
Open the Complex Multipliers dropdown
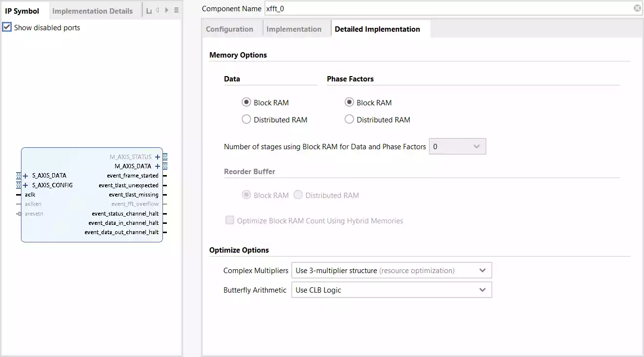click(x=391, y=270)
